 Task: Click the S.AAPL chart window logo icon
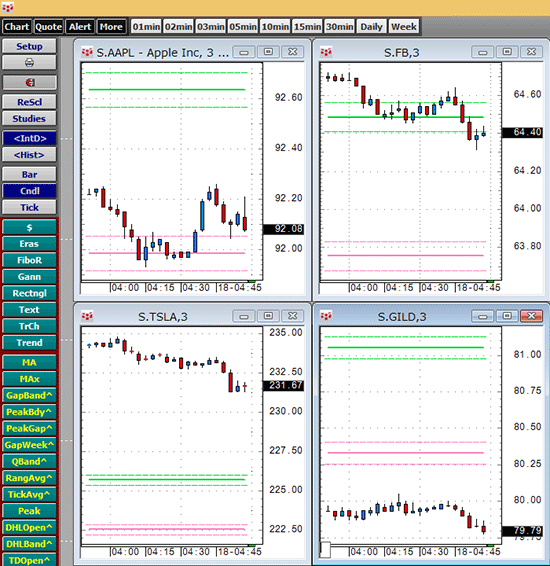click(x=87, y=52)
